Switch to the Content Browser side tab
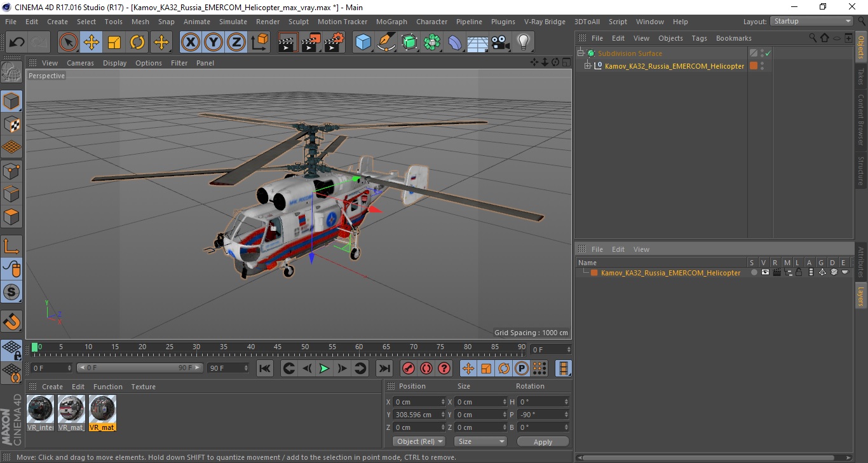The height and width of the screenshot is (463, 868). click(x=861, y=120)
